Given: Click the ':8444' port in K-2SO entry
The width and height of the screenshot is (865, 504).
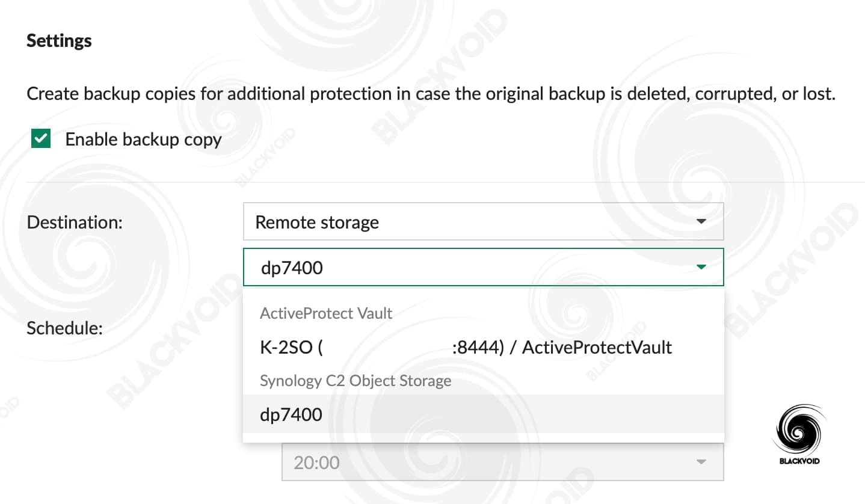Looking at the screenshot, I should (x=472, y=347).
